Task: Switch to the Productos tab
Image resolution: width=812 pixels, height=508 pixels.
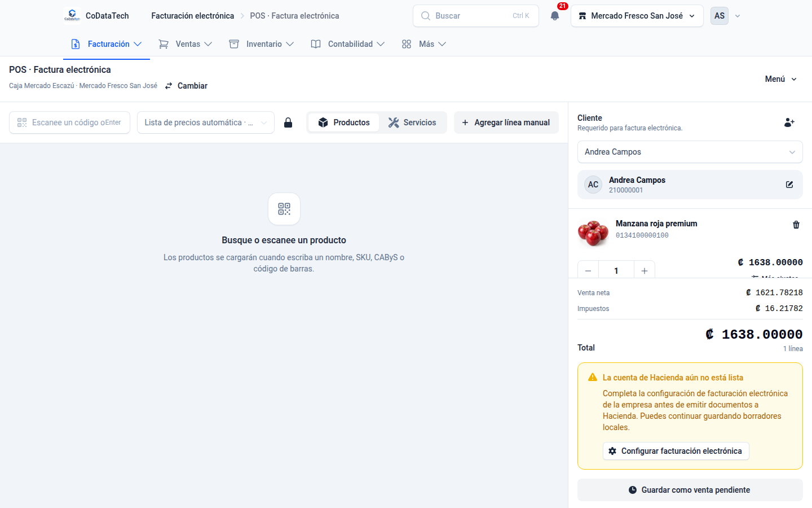Action: pyautogui.click(x=343, y=122)
